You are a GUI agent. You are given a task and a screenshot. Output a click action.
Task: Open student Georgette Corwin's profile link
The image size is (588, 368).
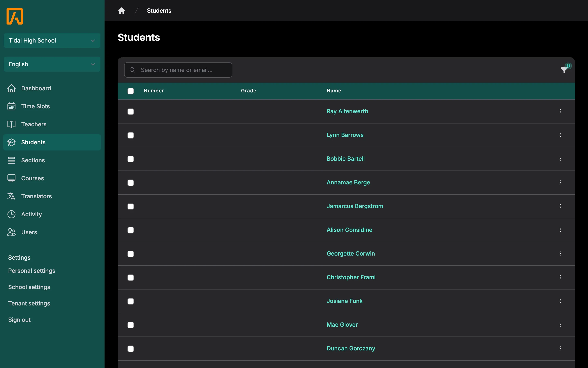click(x=350, y=253)
